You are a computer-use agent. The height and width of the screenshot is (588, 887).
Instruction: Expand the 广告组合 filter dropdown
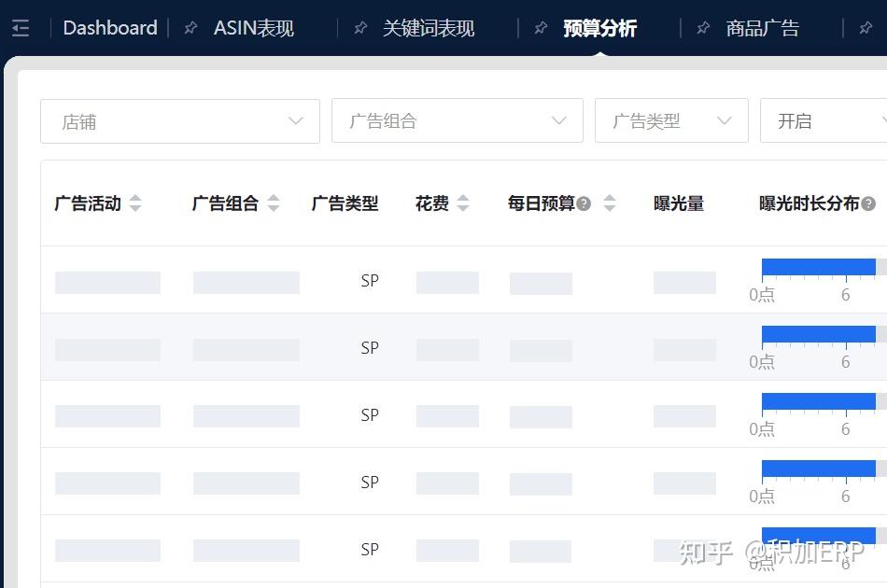pos(457,120)
